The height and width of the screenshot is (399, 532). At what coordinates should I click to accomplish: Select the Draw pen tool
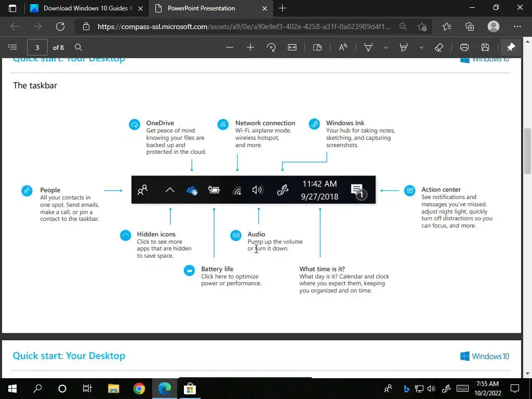(x=368, y=47)
